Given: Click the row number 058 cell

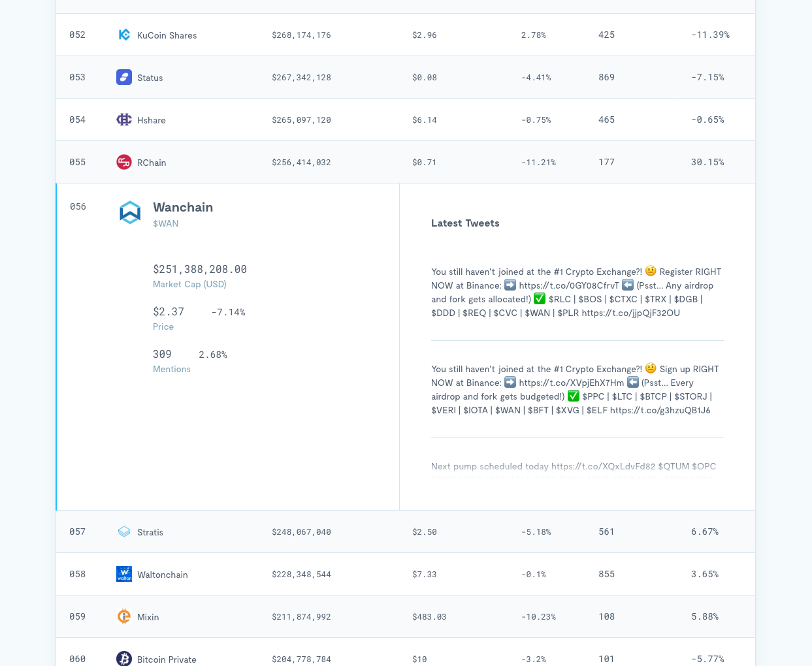Looking at the screenshot, I should [77, 574].
